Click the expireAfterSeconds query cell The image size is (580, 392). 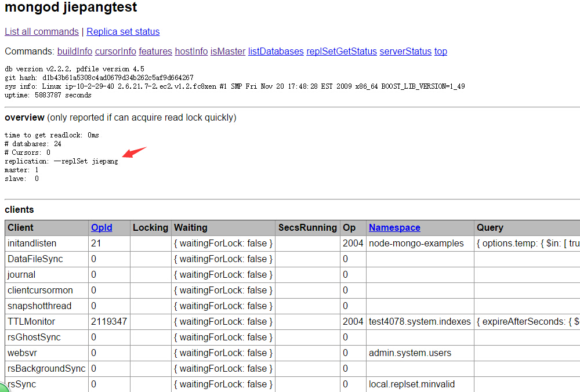(x=527, y=322)
